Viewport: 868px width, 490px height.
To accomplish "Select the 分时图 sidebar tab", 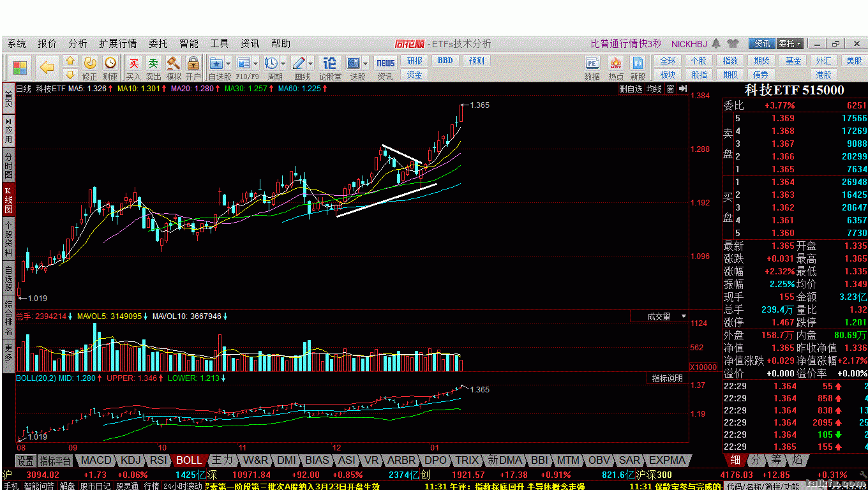I will tap(8, 165).
